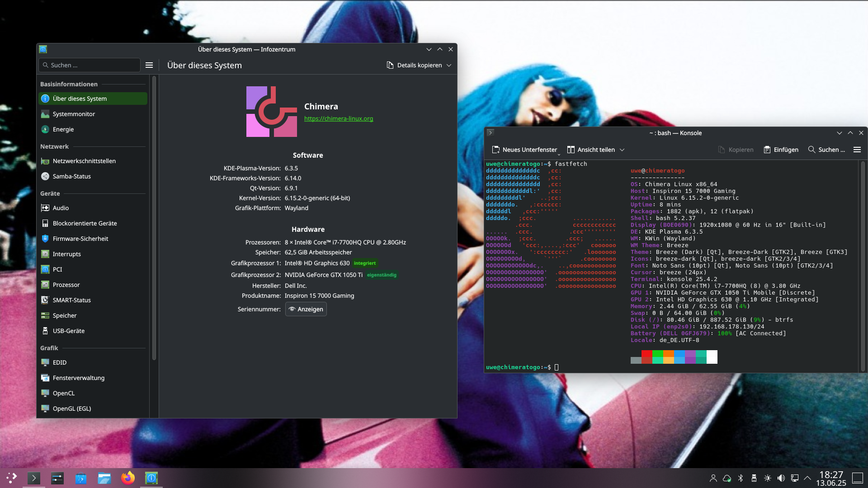Screen dimensions: 868x488
Task: Expand hidden system tray icons arrow
Action: [x=807, y=478]
